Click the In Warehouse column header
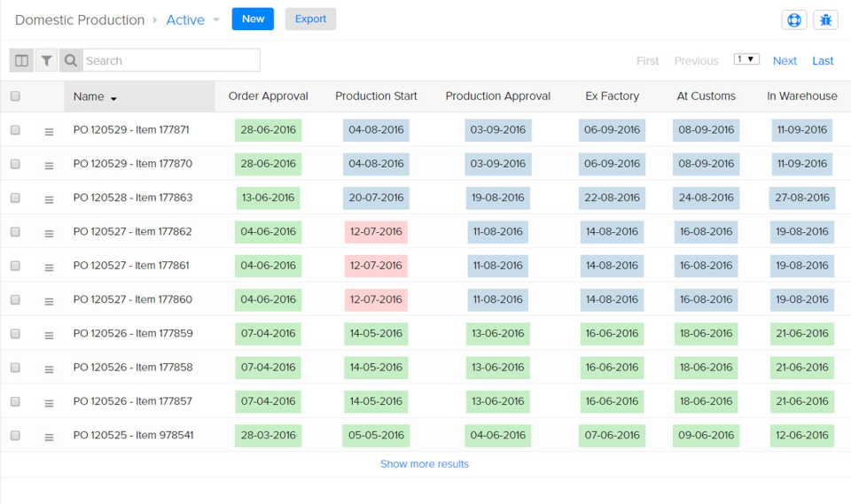Viewport: 851px width, 504px height. coord(801,97)
